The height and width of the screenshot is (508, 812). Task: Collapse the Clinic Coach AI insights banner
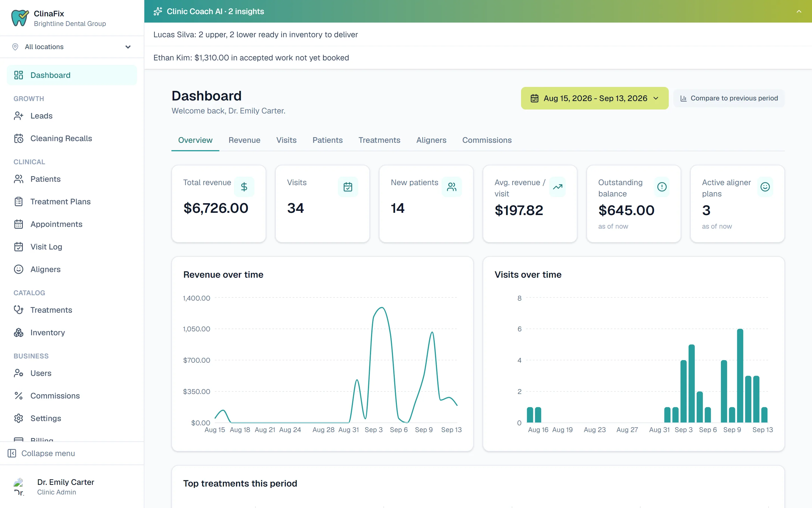pyautogui.click(x=799, y=11)
